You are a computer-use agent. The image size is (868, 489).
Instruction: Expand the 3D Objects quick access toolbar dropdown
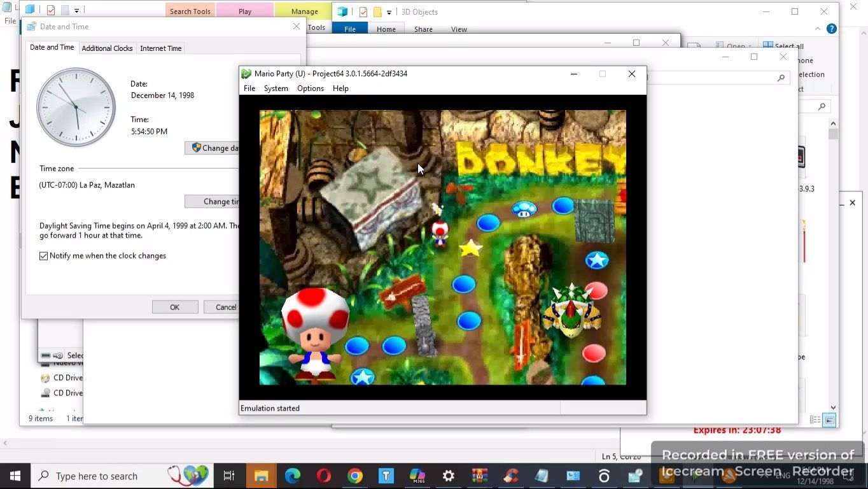click(389, 12)
